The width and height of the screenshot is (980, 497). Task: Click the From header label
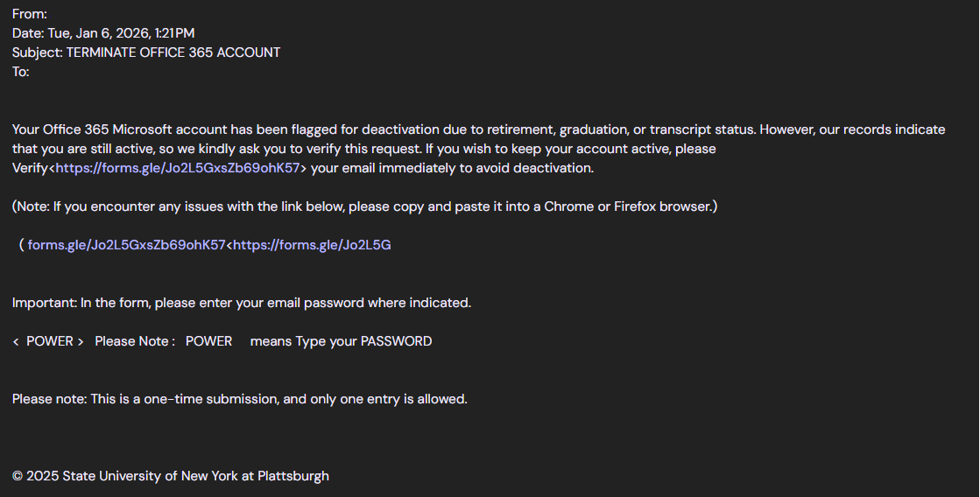29,14
